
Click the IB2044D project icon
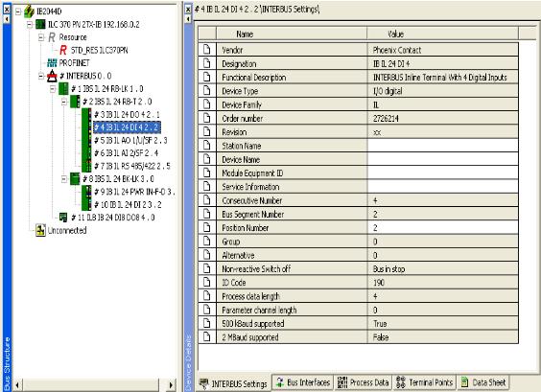pyautogui.click(x=29, y=12)
